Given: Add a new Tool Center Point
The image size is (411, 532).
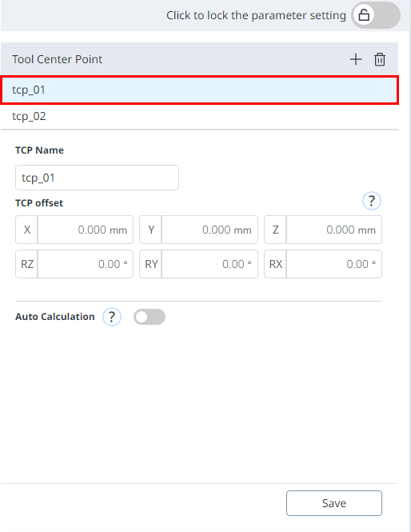Looking at the screenshot, I should [x=355, y=59].
